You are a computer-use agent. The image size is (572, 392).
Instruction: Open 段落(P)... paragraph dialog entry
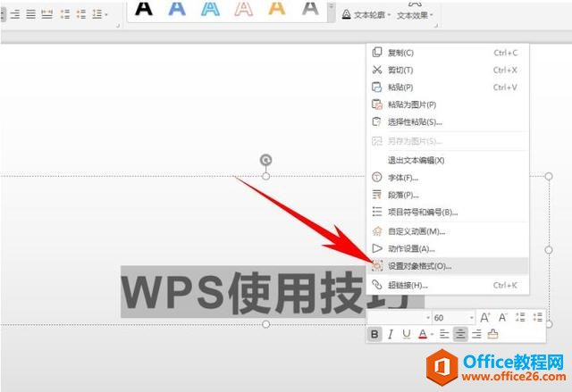click(448, 195)
